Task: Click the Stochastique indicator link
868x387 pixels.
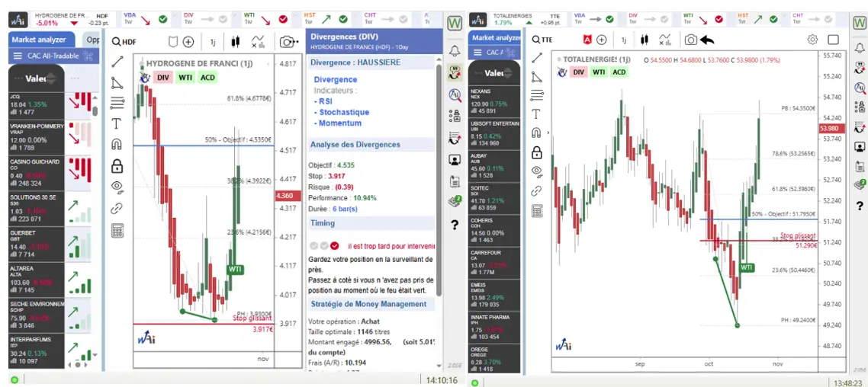Action: coord(343,112)
